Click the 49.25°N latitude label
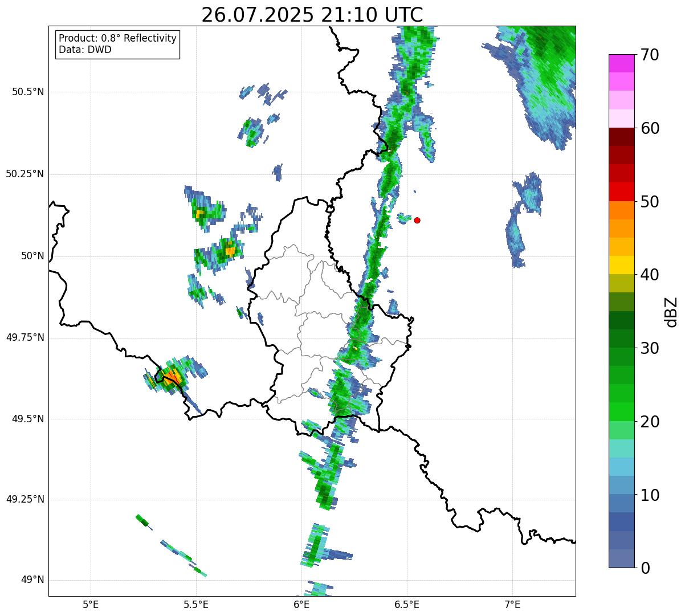The image size is (685, 616). pos(25,499)
